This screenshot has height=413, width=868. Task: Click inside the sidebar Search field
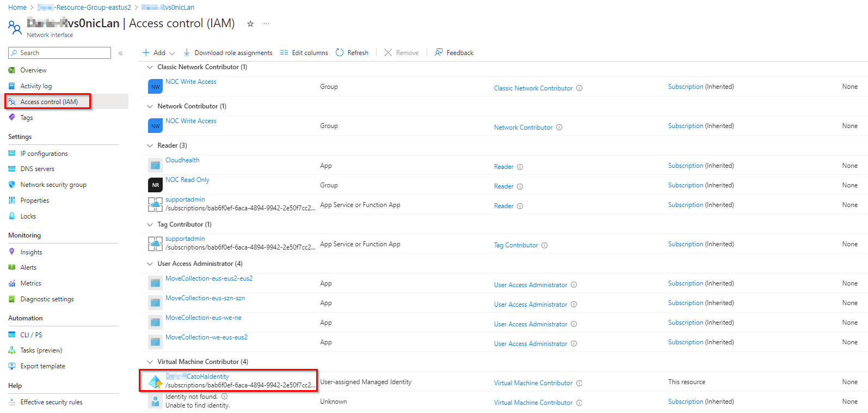pyautogui.click(x=59, y=53)
